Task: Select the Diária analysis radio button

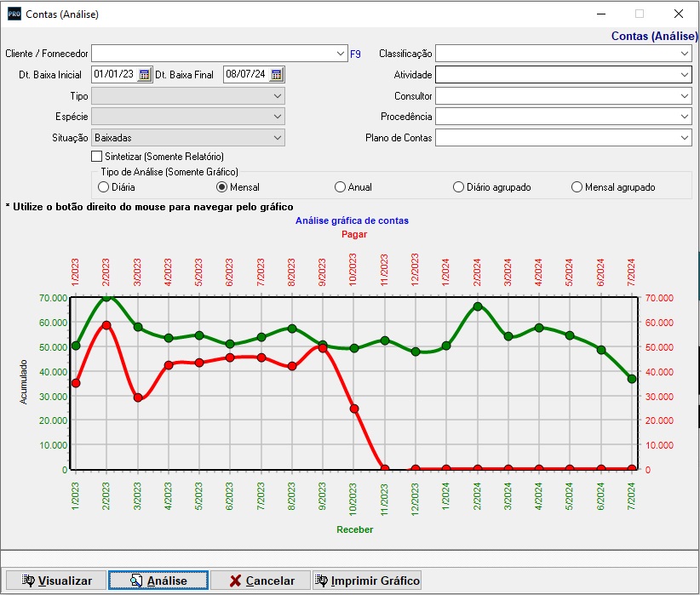Action: [104, 187]
